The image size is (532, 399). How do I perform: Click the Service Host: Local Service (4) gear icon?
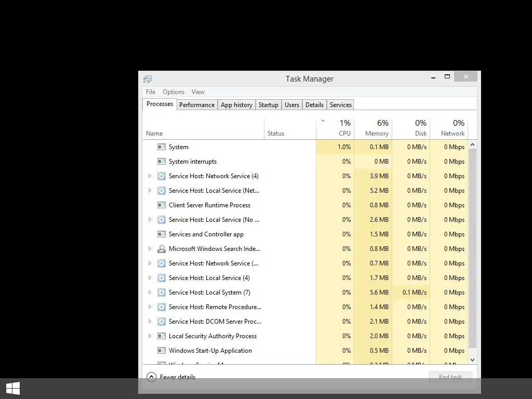pyautogui.click(x=162, y=278)
